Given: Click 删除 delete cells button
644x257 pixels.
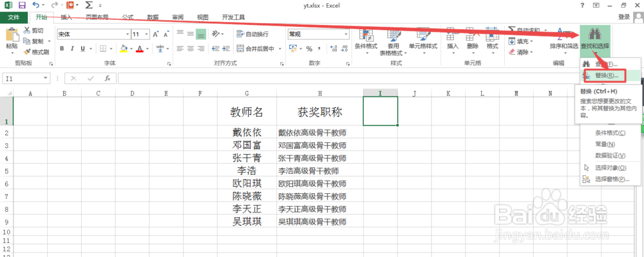Looking at the screenshot, I should (x=473, y=42).
